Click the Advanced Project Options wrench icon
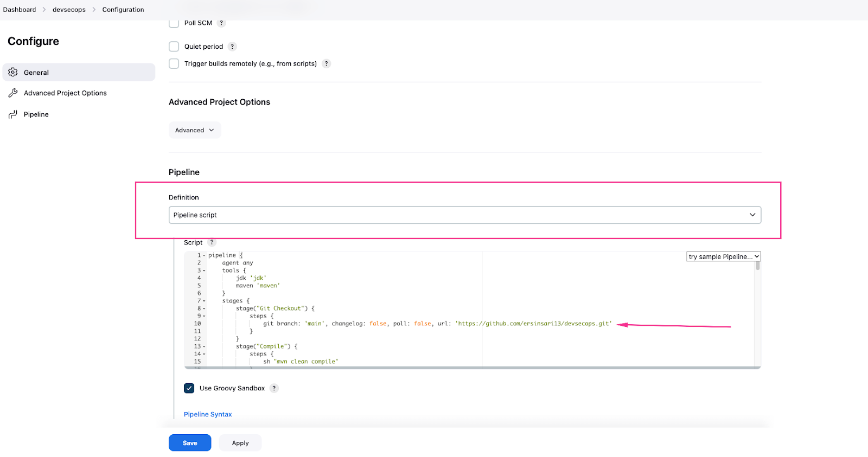This screenshot has width=868, height=457. [x=13, y=93]
